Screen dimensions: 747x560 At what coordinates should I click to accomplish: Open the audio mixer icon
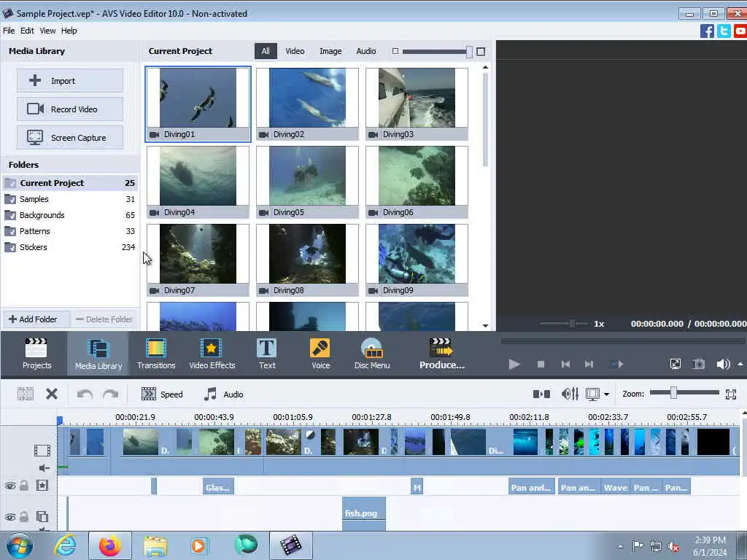pyautogui.click(x=570, y=394)
